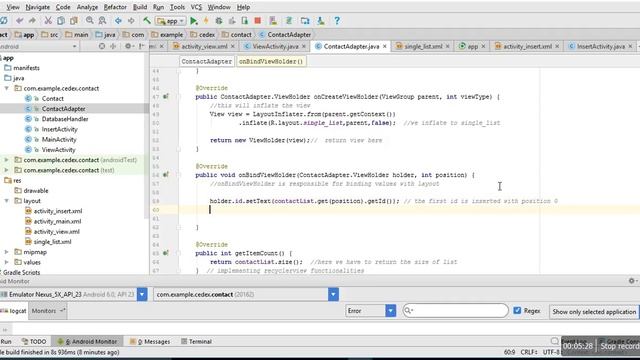Select InsertActivity class in project tree
This screenshot has width=640, height=360.
pyautogui.click(x=59, y=129)
